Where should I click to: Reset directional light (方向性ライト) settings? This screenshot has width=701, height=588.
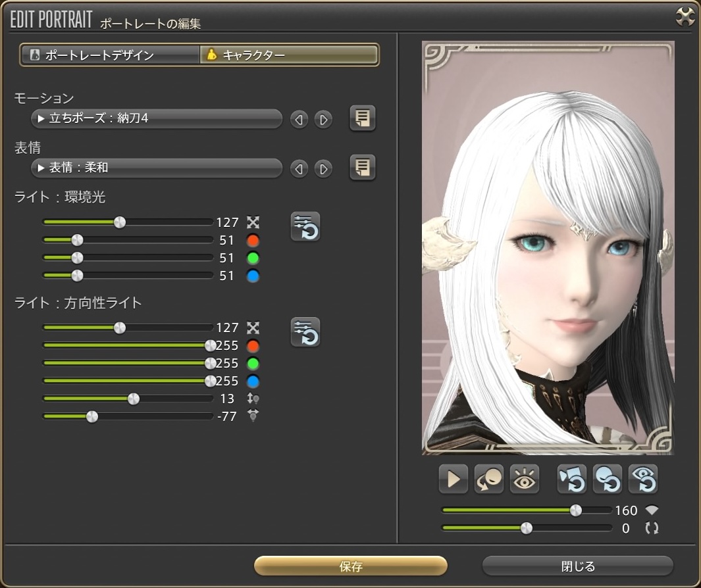pos(305,331)
